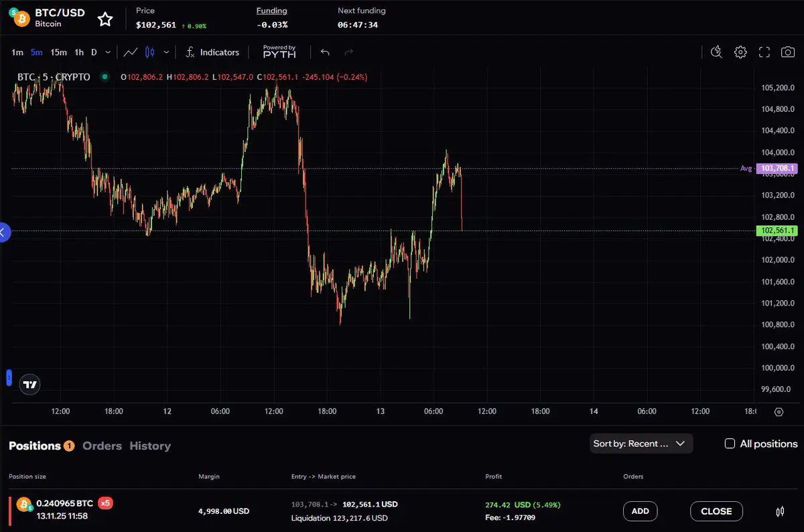Screen dimensions: 804x532
Task: Click the current price label 102,561.1
Action: pos(776,230)
